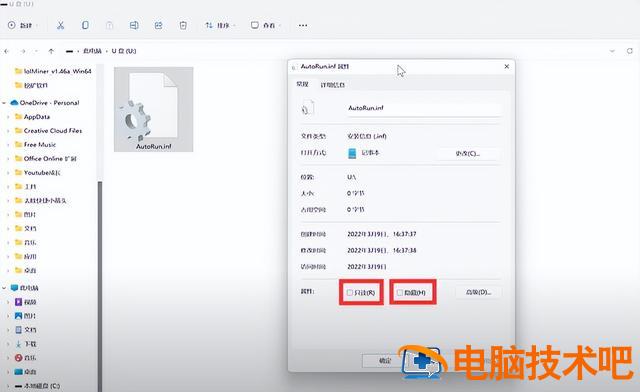Switch to the Details tab in the properties dialog
This screenshot has width=640, height=392.
click(x=333, y=85)
